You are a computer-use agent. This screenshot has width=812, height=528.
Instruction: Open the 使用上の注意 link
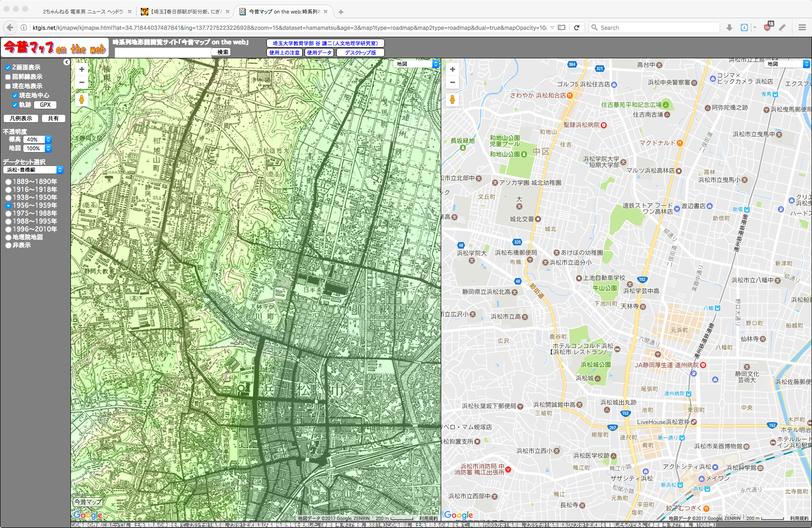(x=285, y=53)
